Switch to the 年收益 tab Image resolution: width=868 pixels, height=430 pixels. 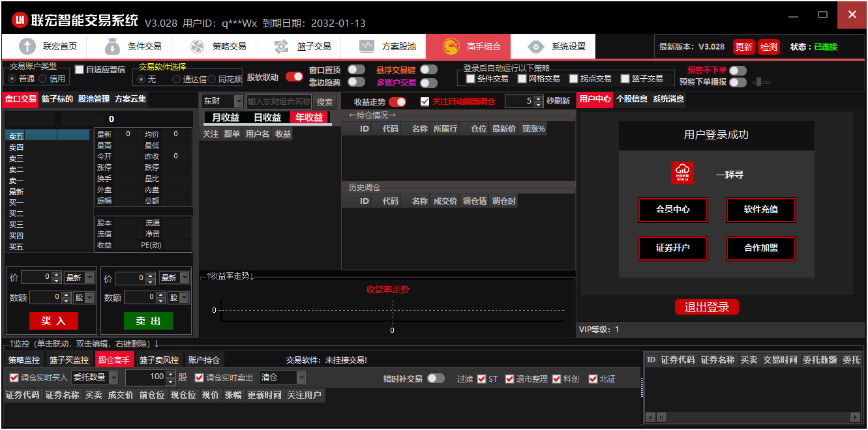[x=309, y=118]
